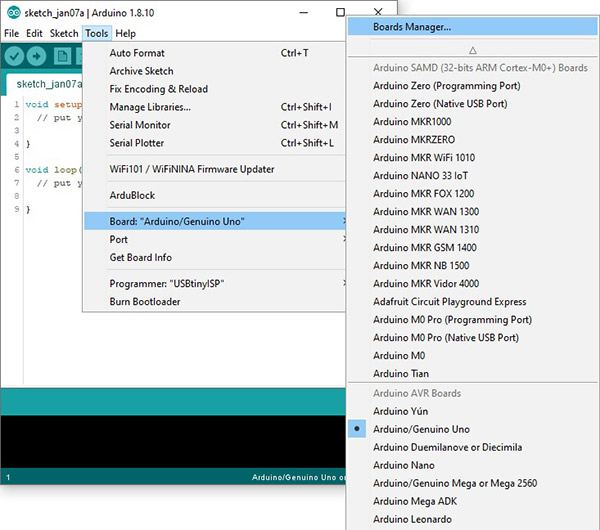Maximize the Arduino IDE window

(341, 12)
